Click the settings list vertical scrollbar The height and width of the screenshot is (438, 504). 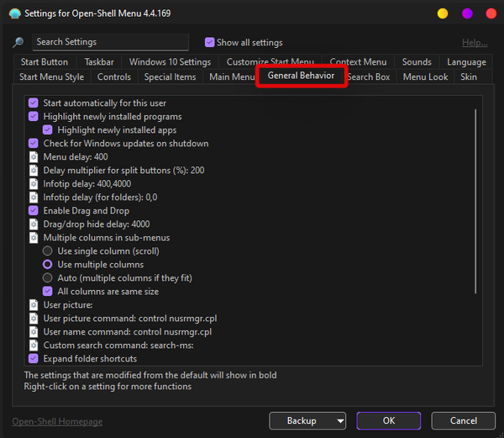475,202
